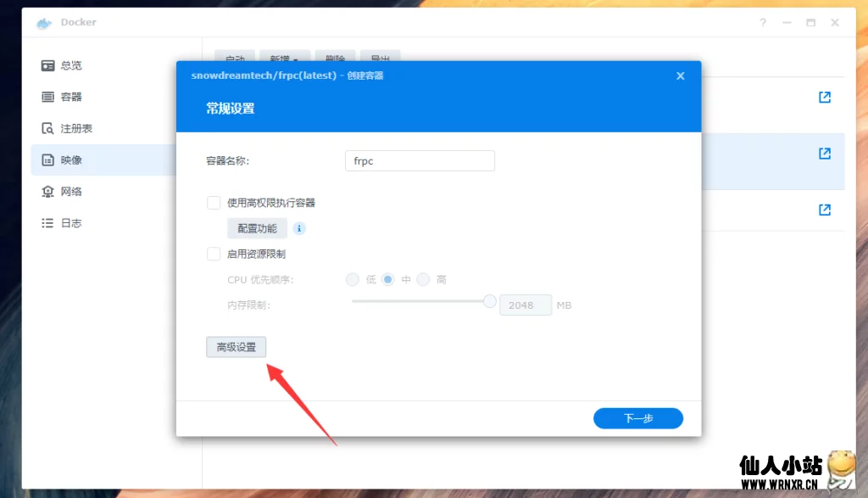Open the 容器 container list icon
868x498 pixels.
[48, 97]
